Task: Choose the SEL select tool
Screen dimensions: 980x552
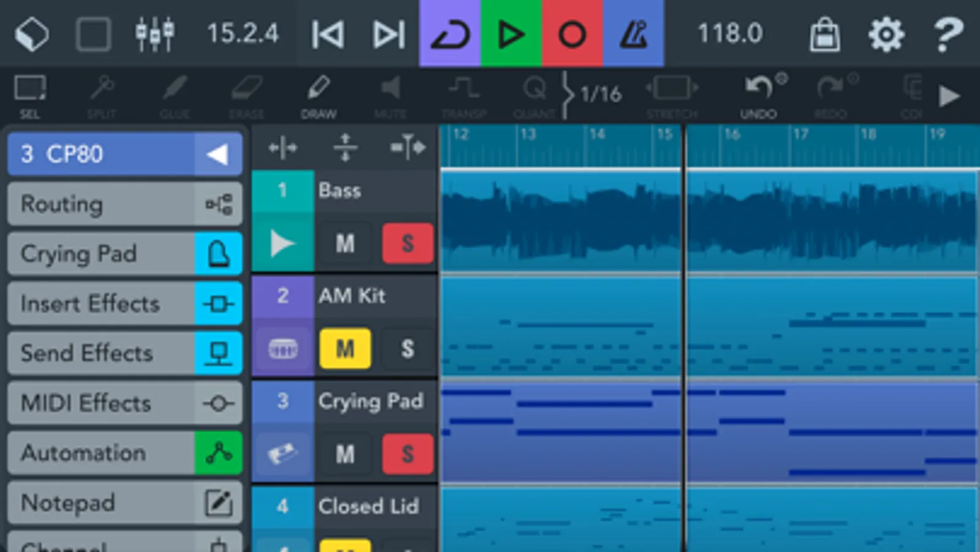Action: pos(29,96)
